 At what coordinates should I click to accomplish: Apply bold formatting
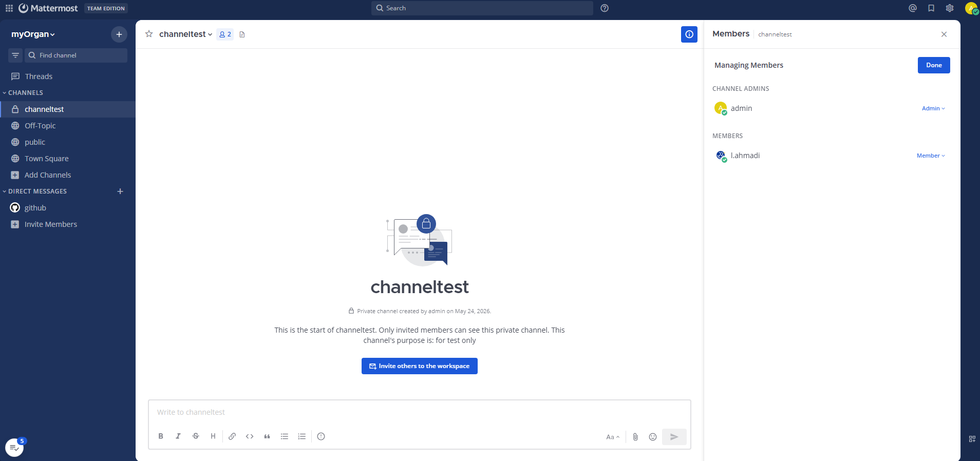pos(161,436)
